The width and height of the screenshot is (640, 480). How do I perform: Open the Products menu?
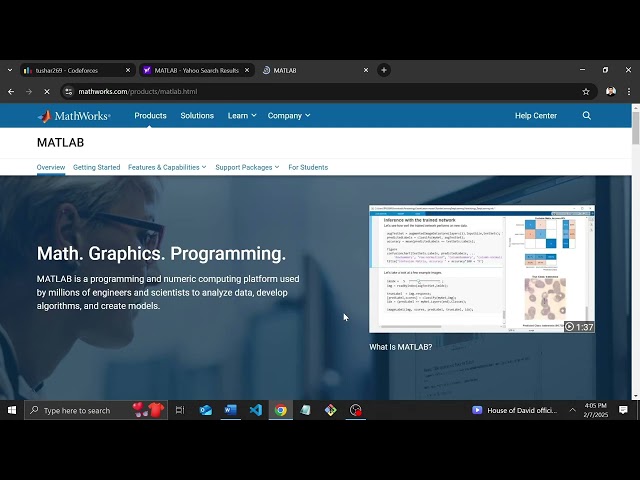point(150,116)
